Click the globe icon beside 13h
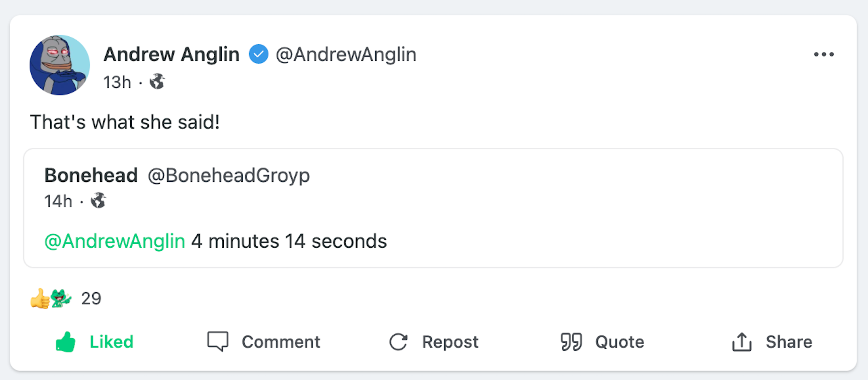This screenshot has width=868, height=380. click(x=157, y=82)
